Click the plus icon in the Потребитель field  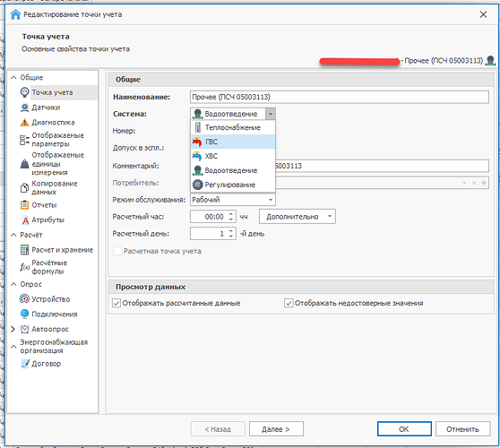click(484, 183)
